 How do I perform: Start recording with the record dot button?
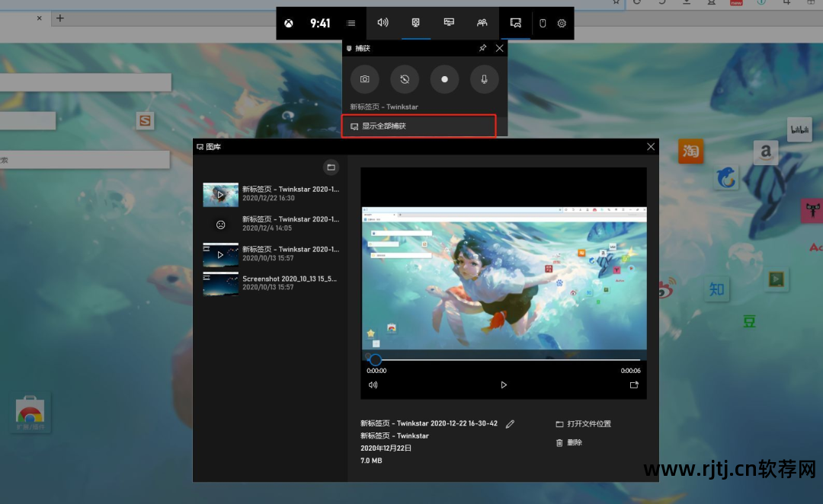click(x=444, y=79)
